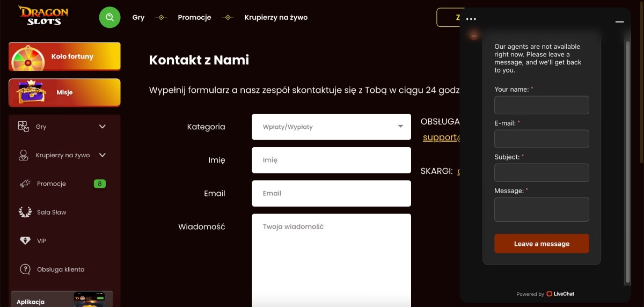Viewport: 644px width, 307px height.
Task: Expand the Gry sidebar section
Action: pyautogui.click(x=103, y=127)
